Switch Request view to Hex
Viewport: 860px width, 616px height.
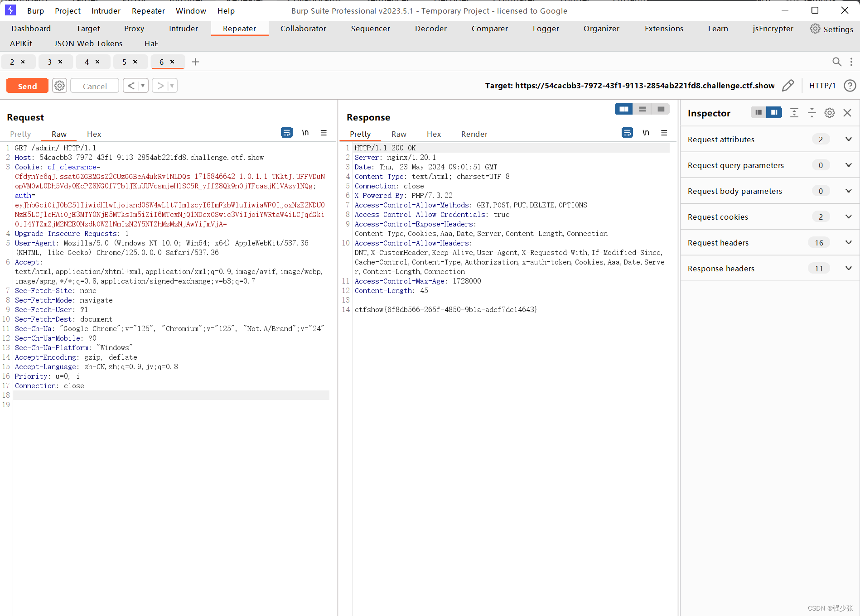coord(94,134)
